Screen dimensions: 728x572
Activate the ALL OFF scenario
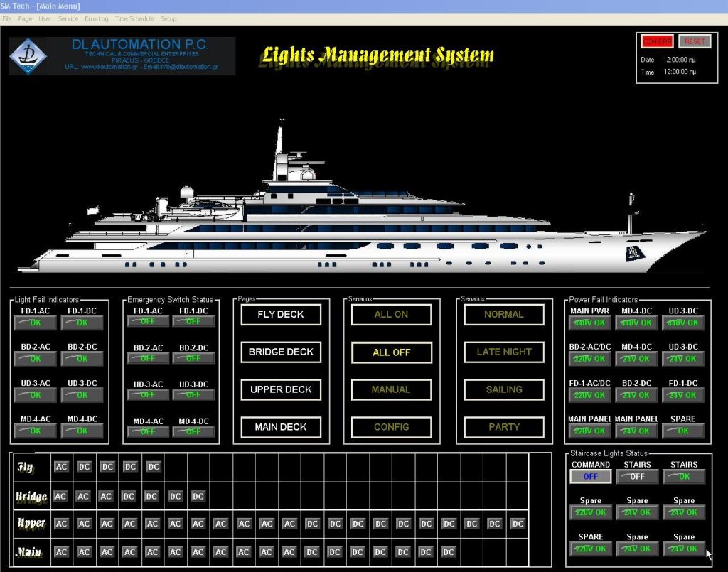click(391, 352)
